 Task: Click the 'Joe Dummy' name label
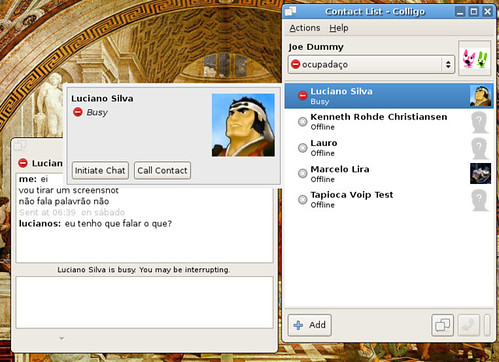coord(316,47)
